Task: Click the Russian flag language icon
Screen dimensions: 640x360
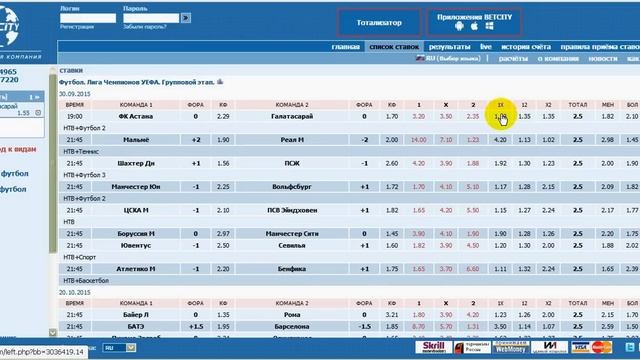Action: click(420, 58)
